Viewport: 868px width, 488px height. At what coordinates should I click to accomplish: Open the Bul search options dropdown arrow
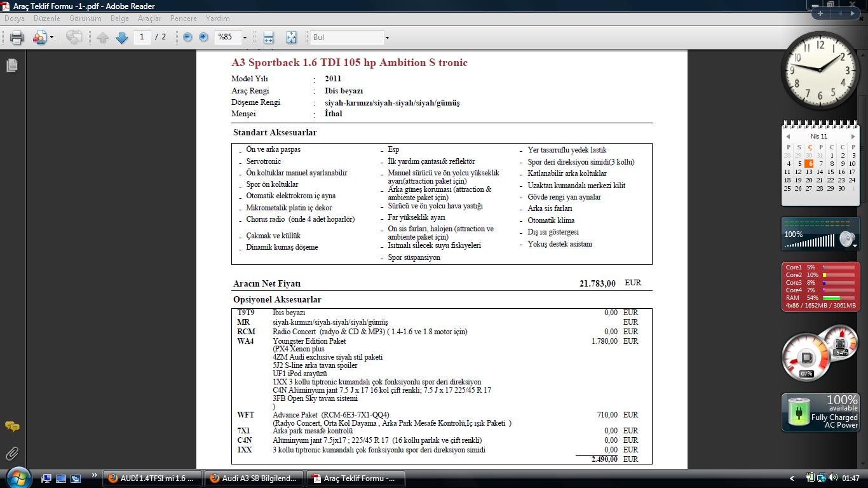tap(387, 37)
